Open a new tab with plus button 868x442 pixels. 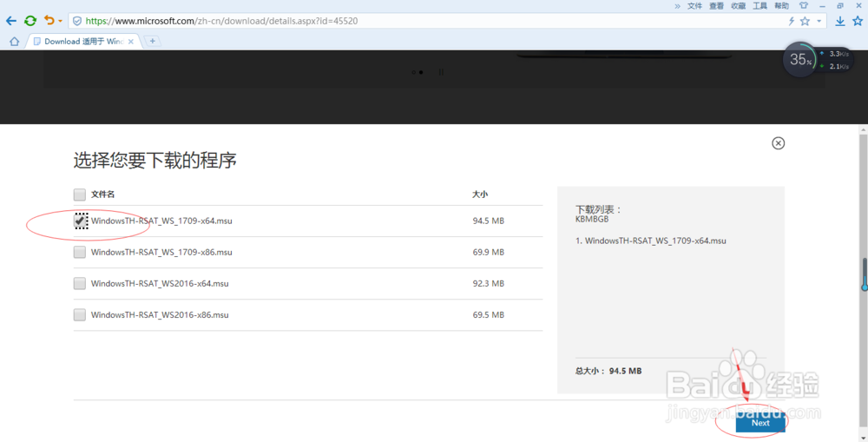152,41
